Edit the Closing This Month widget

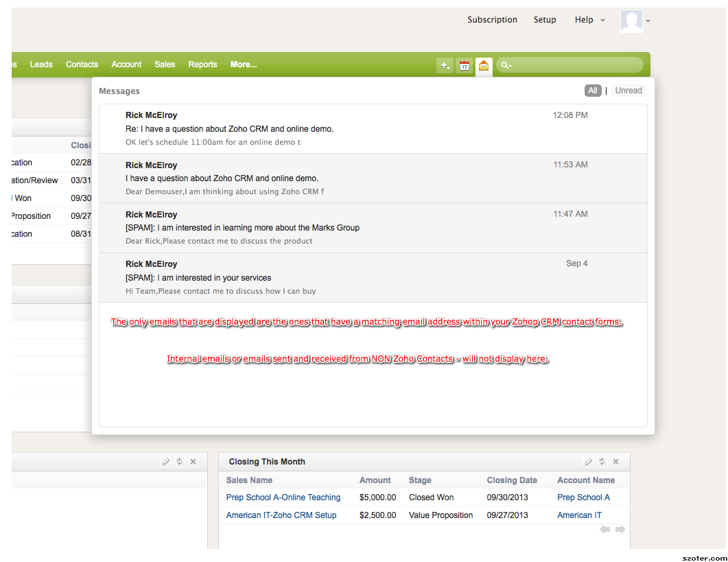(x=588, y=462)
